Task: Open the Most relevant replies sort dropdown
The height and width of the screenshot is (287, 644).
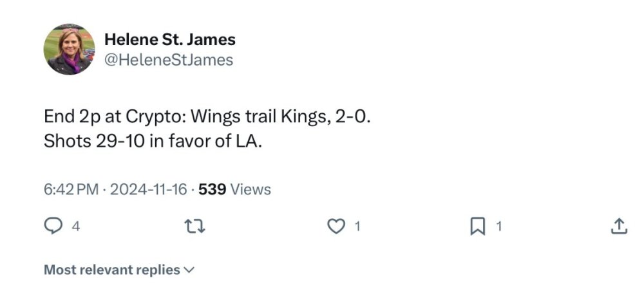Action: tap(111, 270)
